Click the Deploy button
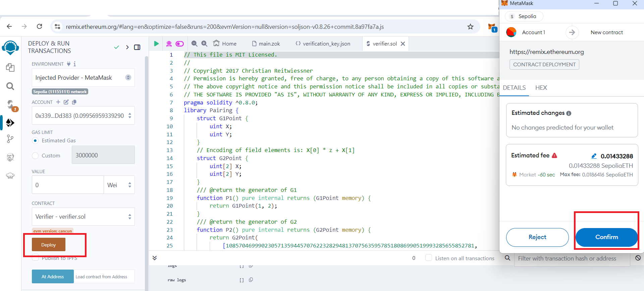The height and width of the screenshot is (291, 644). click(x=49, y=245)
